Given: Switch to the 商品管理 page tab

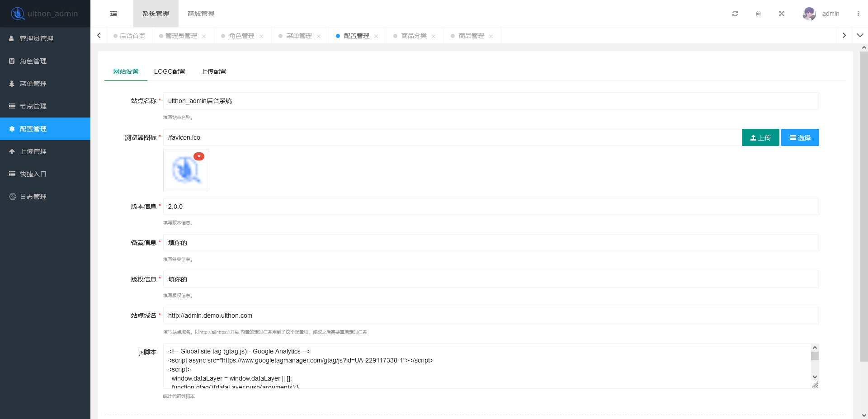Looking at the screenshot, I should pyautogui.click(x=471, y=36).
